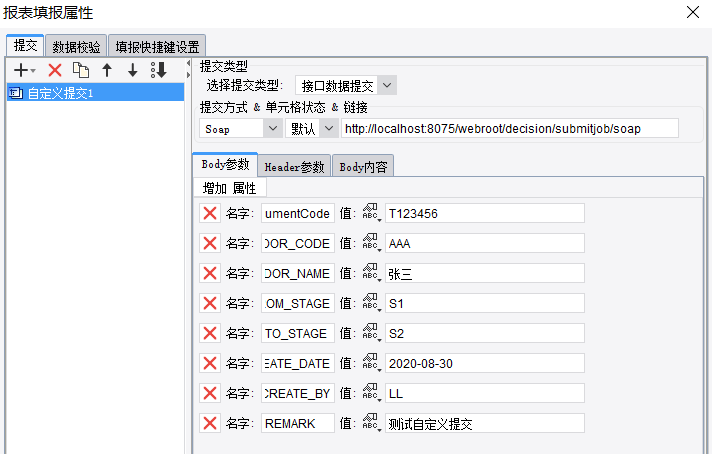Change value type icon for AAA

pyautogui.click(x=371, y=243)
